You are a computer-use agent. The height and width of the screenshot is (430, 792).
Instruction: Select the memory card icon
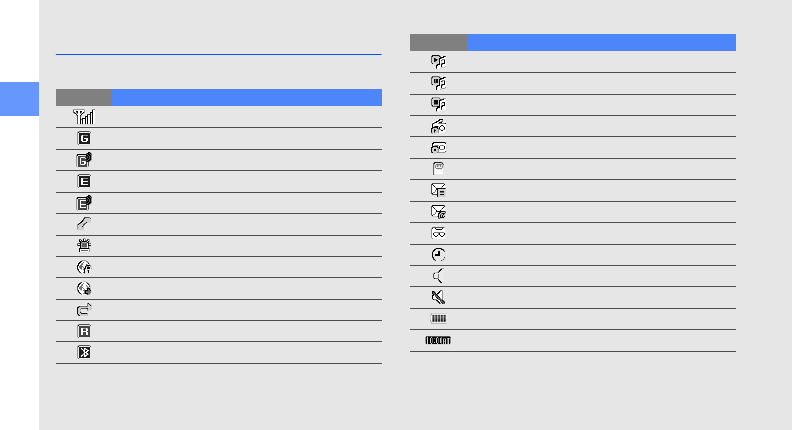click(438, 168)
